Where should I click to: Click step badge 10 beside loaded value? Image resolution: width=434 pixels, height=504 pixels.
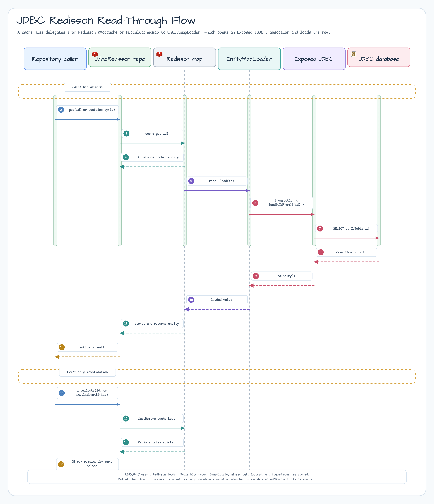pyautogui.click(x=191, y=300)
